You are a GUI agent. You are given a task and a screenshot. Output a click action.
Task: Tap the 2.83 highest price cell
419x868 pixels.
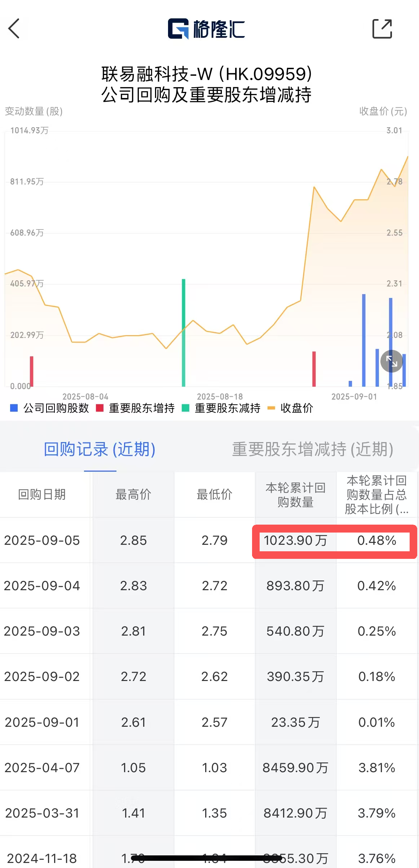133,586
